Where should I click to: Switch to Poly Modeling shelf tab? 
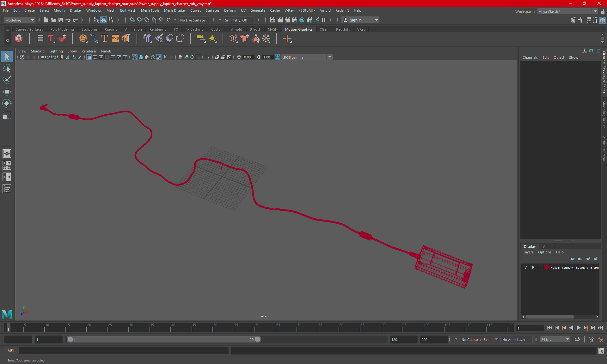click(62, 29)
